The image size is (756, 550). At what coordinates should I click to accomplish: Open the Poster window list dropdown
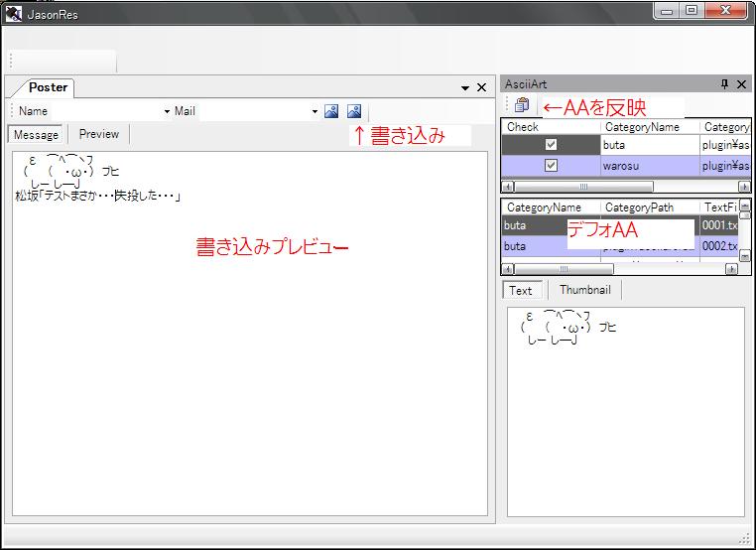click(x=465, y=87)
